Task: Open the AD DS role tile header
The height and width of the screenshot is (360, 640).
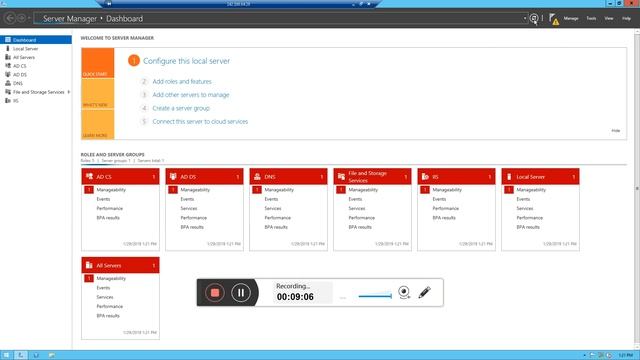Action: 204,177
